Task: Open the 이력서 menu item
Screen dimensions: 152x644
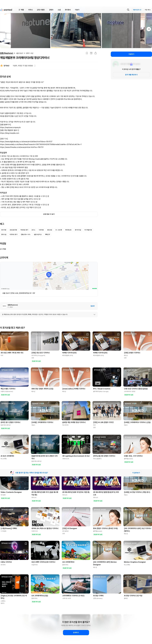Action: [30, 10]
